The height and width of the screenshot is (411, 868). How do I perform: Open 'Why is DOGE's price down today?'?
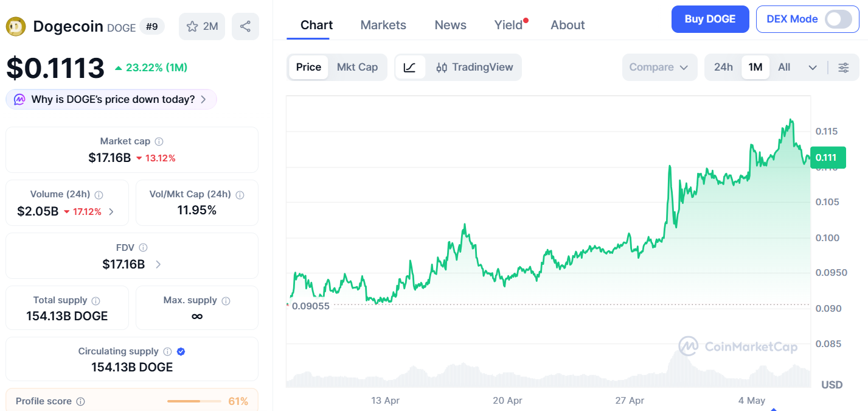(x=111, y=99)
